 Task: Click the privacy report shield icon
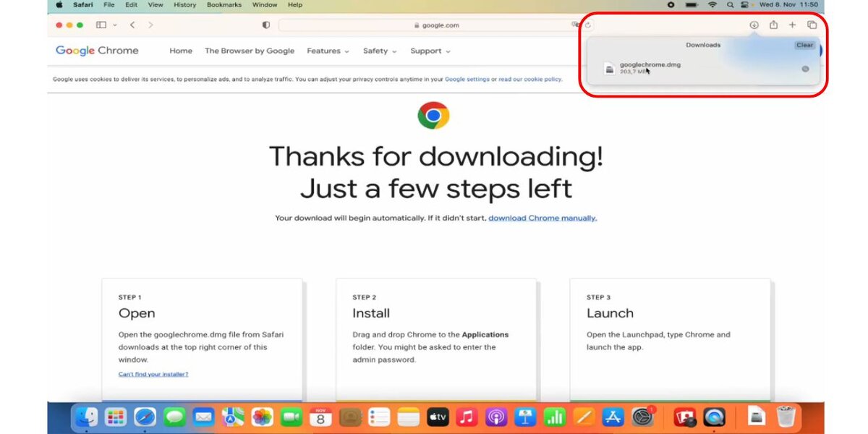[x=266, y=25]
